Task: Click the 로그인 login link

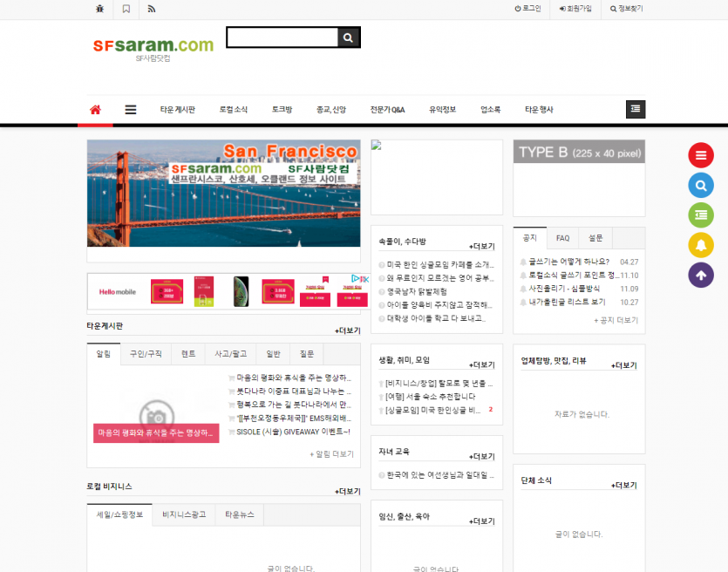Action: tap(528, 9)
